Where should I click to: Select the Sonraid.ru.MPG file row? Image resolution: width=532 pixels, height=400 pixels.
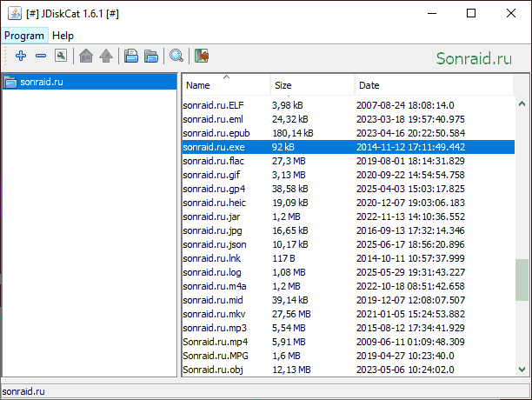(349, 356)
